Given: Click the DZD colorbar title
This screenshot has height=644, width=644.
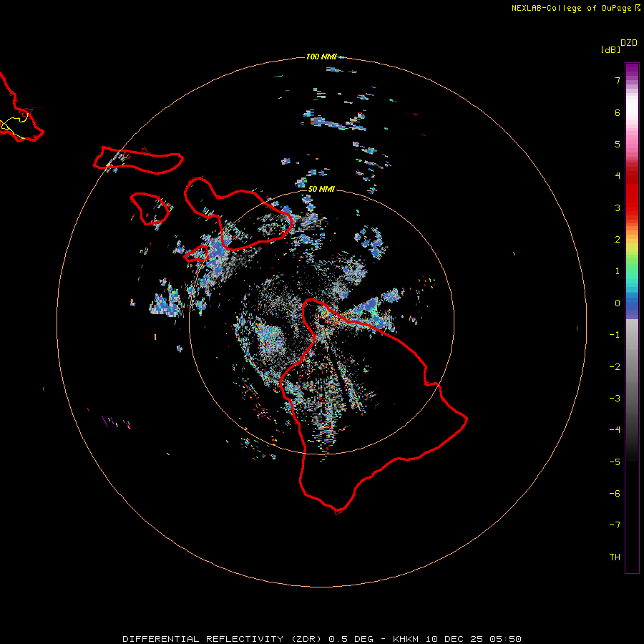Looking at the screenshot, I should 629,43.
